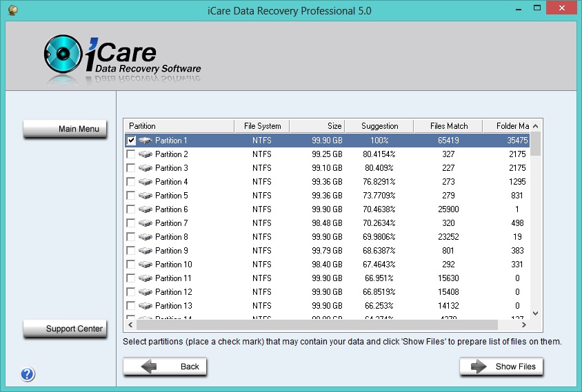582x392 pixels.
Task: Click the 25900 files match cell
Action: point(448,209)
